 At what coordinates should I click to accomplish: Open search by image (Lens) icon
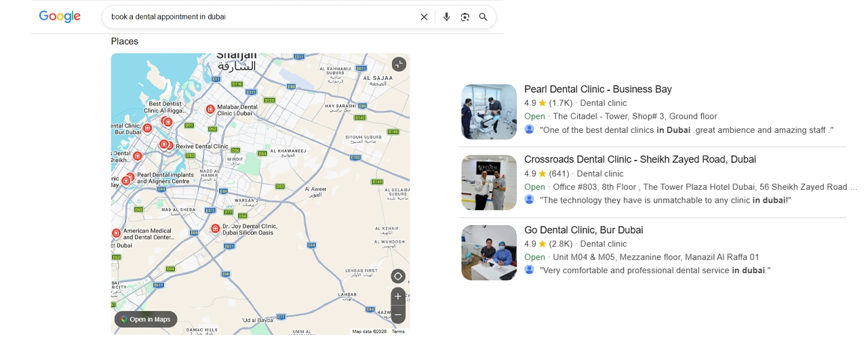(465, 17)
